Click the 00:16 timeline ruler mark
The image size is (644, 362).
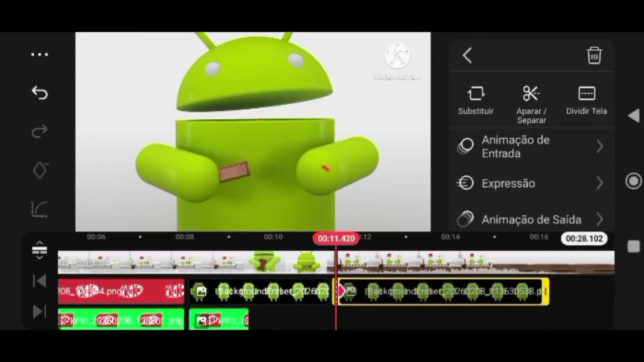pyautogui.click(x=539, y=237)
